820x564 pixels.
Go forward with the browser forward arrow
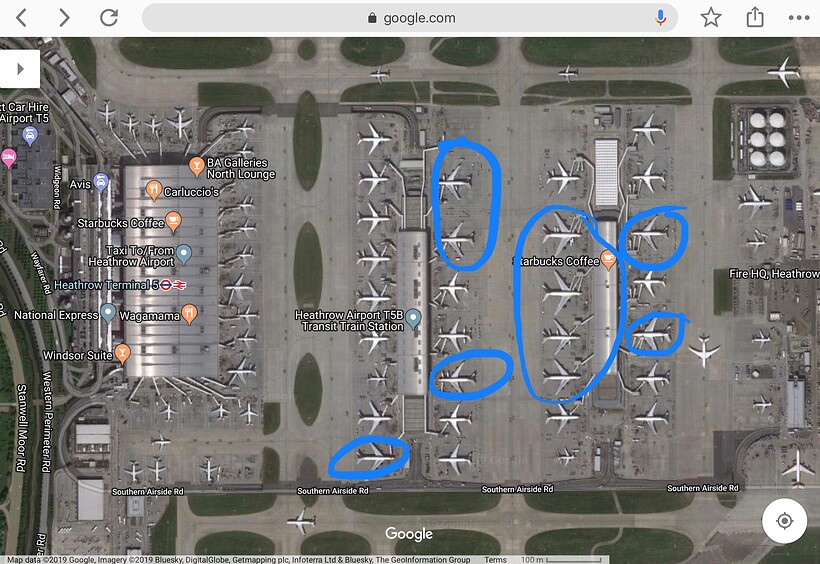click(x=64, y=18)
